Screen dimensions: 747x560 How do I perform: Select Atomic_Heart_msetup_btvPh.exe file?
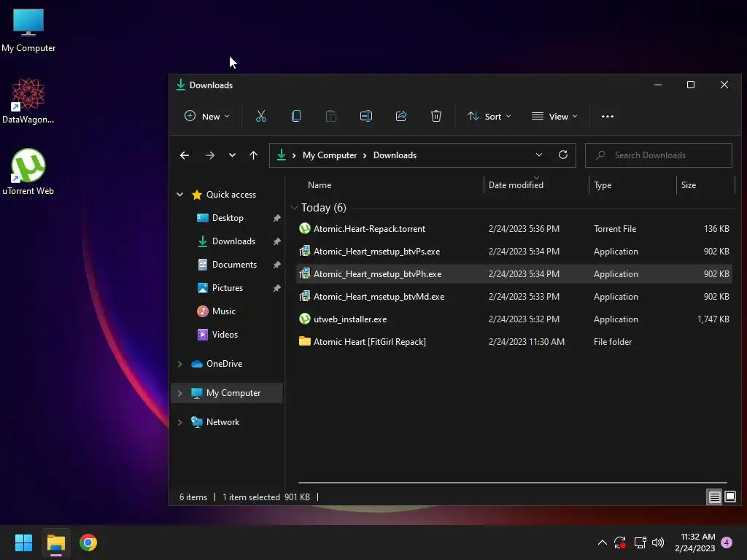514,274
